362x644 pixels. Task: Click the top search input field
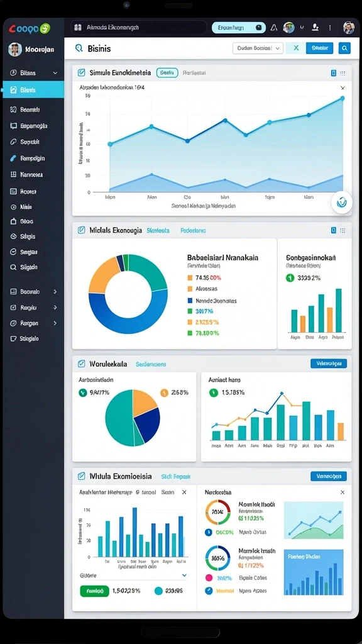[x=139, y=28]
